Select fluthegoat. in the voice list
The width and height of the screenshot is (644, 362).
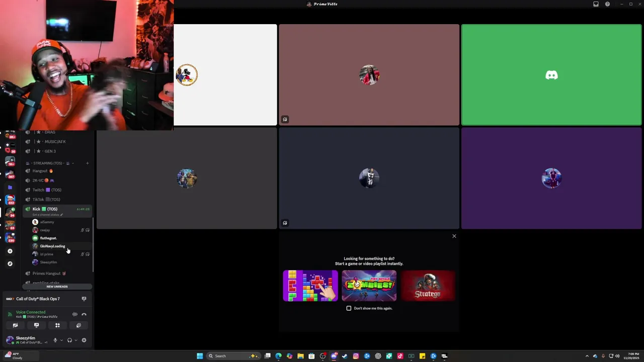(x=61, y=238)
